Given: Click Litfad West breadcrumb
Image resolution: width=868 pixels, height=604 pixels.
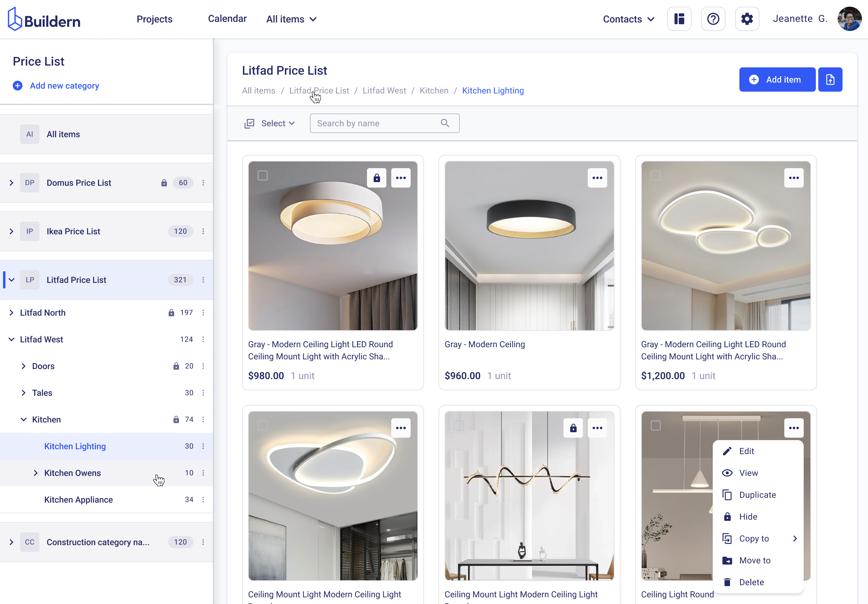Looking at the screenshot, I should pyautogui.click(x=384, y=90).
